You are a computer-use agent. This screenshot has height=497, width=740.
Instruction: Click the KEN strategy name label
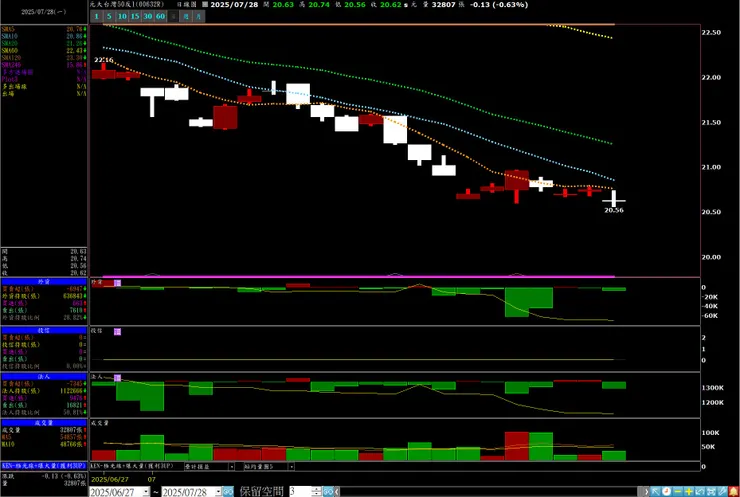tap(132, 466)
